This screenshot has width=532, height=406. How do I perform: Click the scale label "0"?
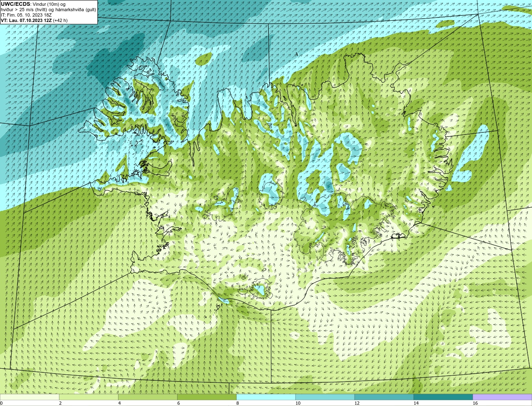click(x=1, y=403)
